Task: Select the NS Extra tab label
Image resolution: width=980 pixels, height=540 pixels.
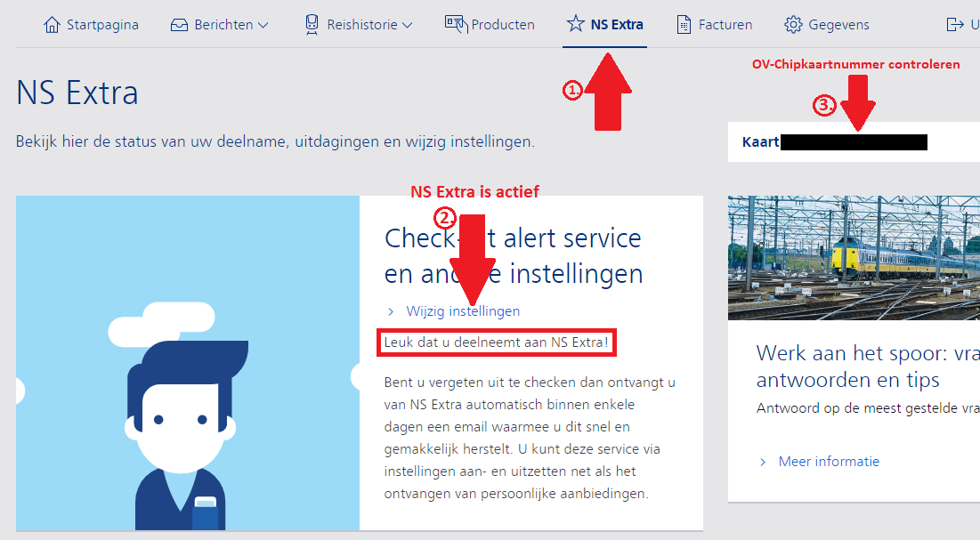Action: [617, 24]
